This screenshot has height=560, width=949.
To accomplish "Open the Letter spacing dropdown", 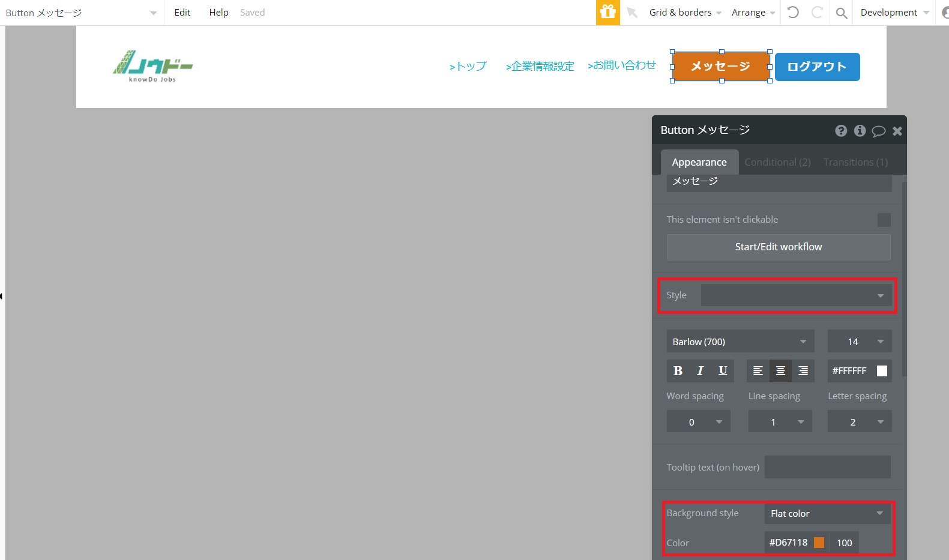I will coord(860,421).
